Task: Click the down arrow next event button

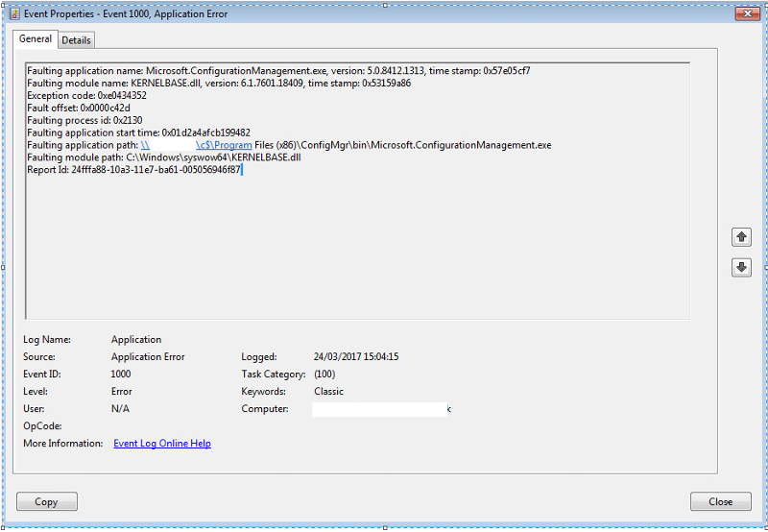Action: tap(741, 268)
